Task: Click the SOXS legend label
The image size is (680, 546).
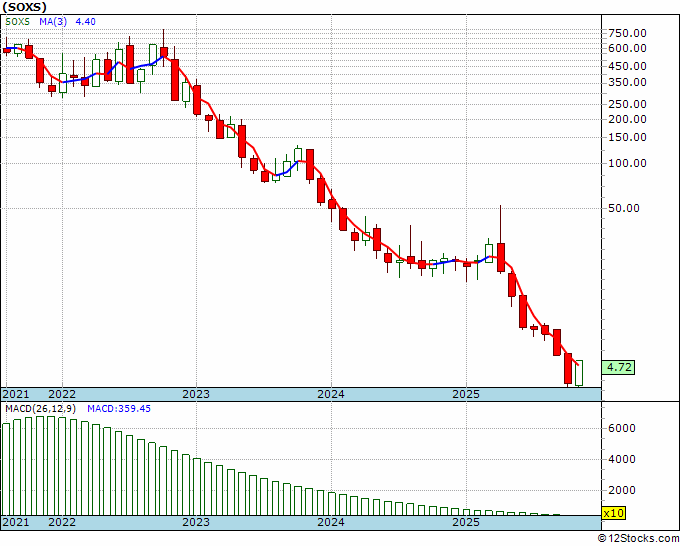Action: click(18, 21)
